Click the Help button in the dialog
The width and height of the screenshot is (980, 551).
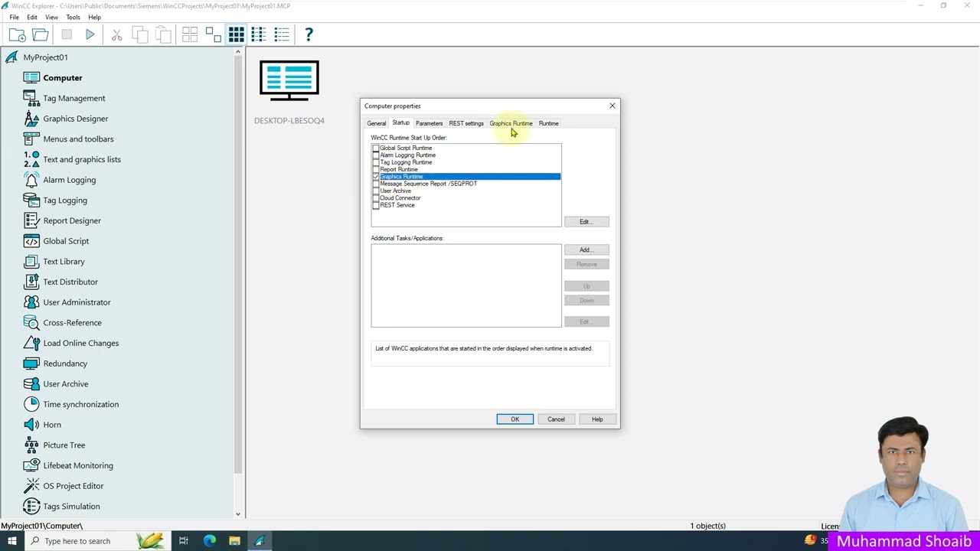point(597,419)
